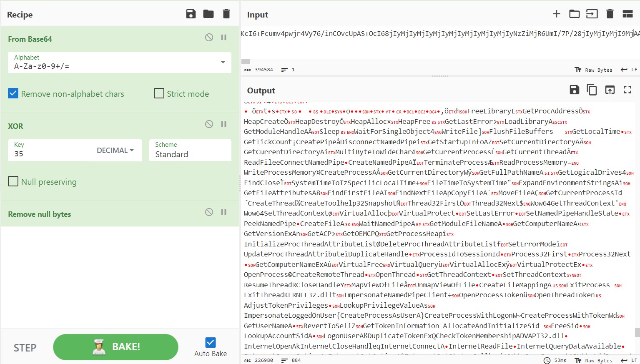Uncheck Remove non-alphabet chars
The height and width of the screenshot is (364, 640).
pos(13,93)
